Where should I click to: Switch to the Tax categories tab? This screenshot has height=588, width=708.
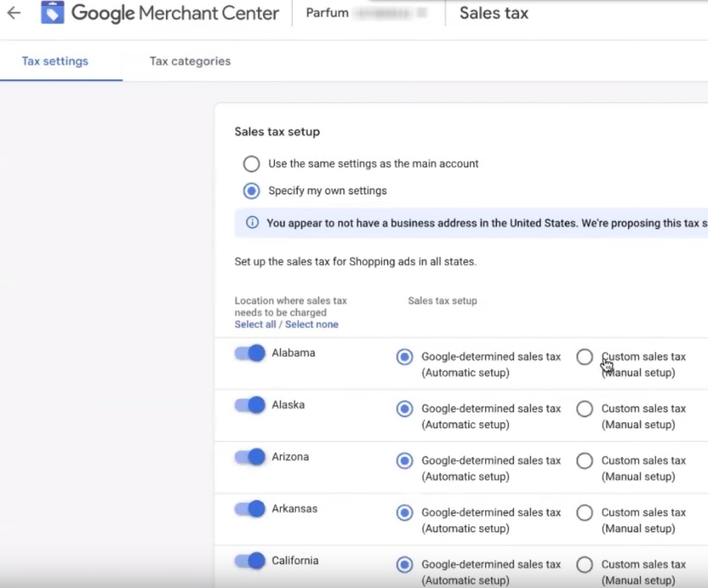[x=190, y=61]
